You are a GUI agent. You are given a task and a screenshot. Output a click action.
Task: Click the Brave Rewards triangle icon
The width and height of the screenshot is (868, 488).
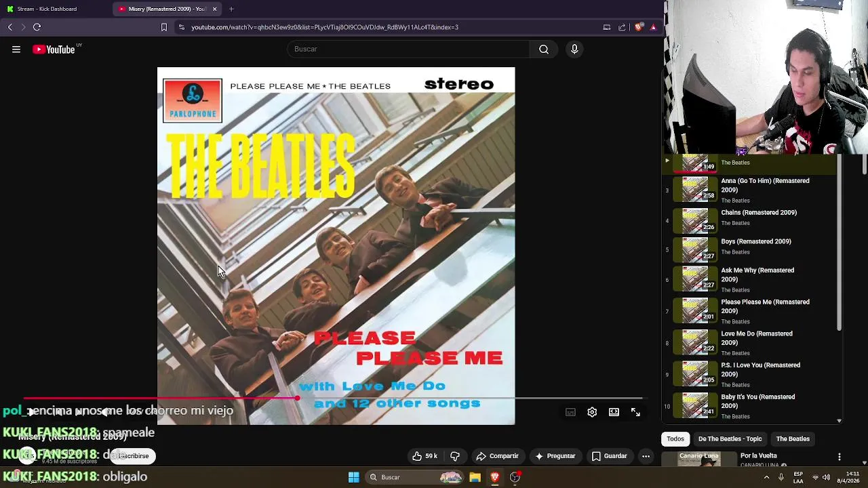[653, 27]
